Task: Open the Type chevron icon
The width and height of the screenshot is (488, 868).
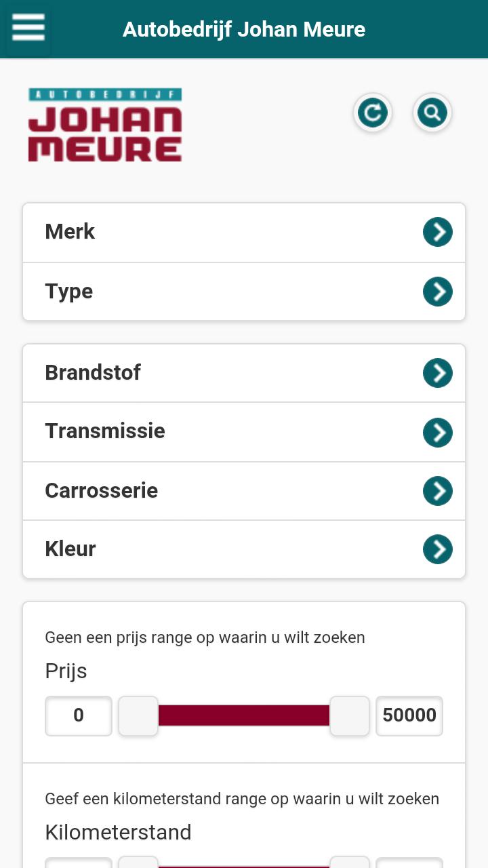Action: point(437,291)
